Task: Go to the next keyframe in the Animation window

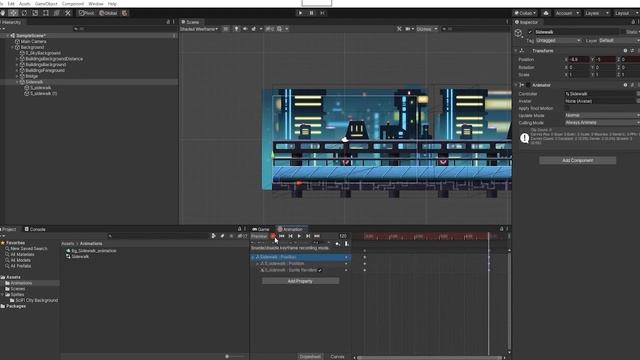Action: [x=308, y=236]
